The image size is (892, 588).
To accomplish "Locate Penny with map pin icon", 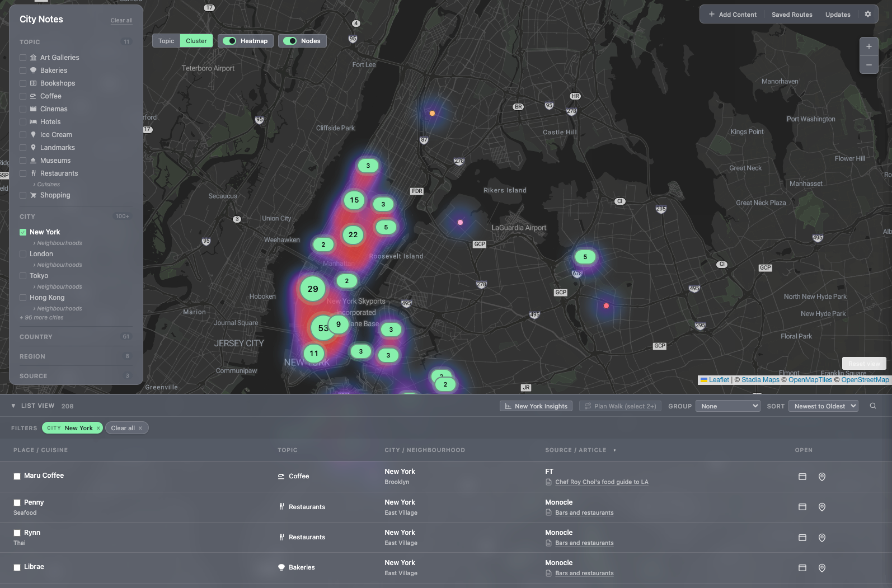I will 822,507.
